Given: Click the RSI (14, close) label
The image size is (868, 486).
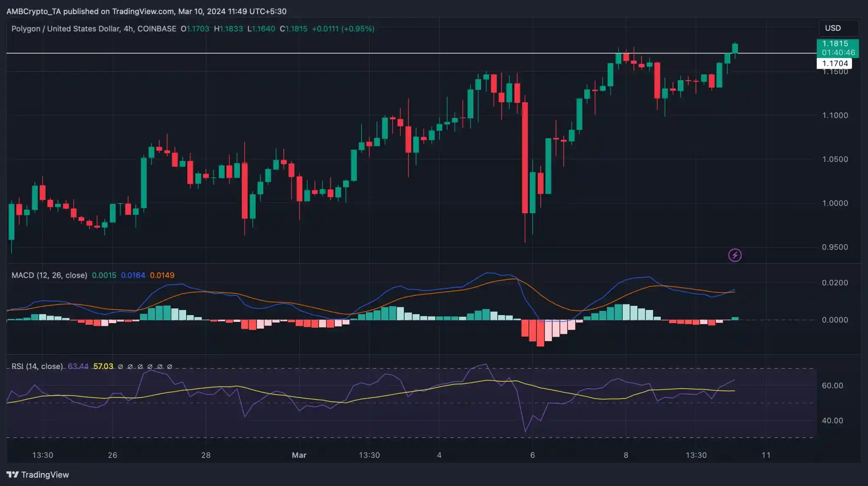Looking at the screenshot, I should (x=37, y=366).
